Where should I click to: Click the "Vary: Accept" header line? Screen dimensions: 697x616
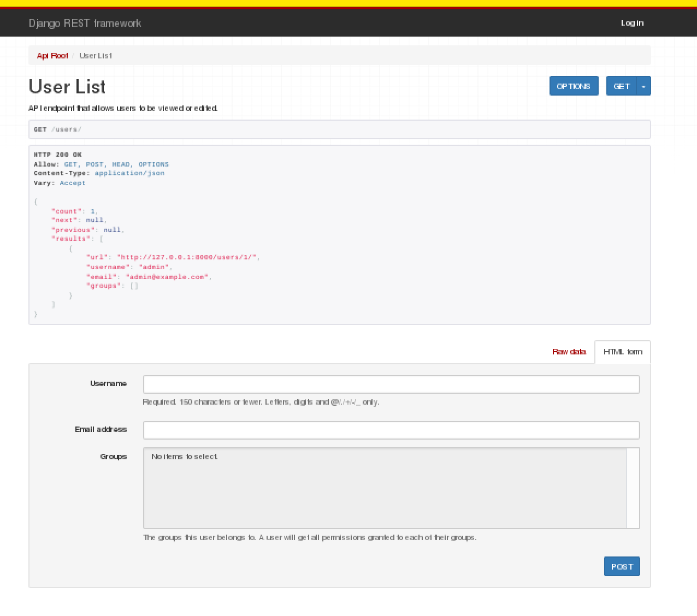coord(60,183)
